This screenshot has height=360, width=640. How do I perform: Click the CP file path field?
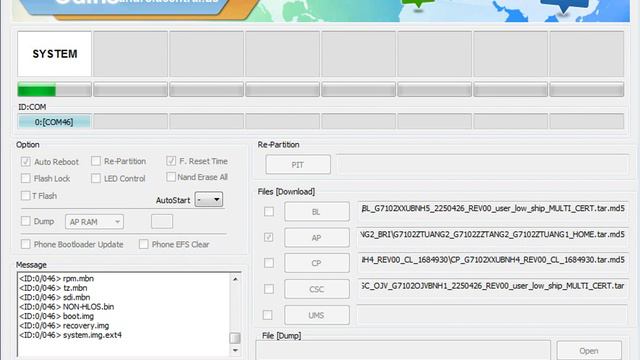point(492,262)
